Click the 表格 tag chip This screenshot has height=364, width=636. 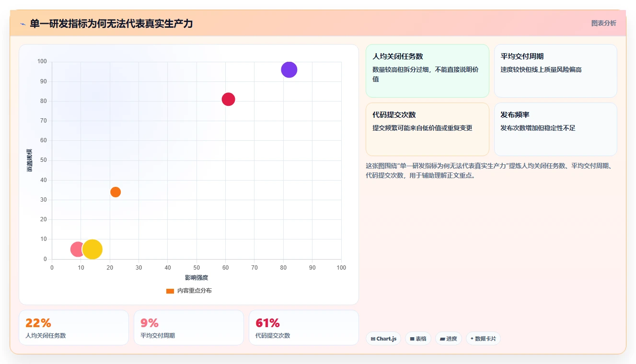tap(418, 339)
